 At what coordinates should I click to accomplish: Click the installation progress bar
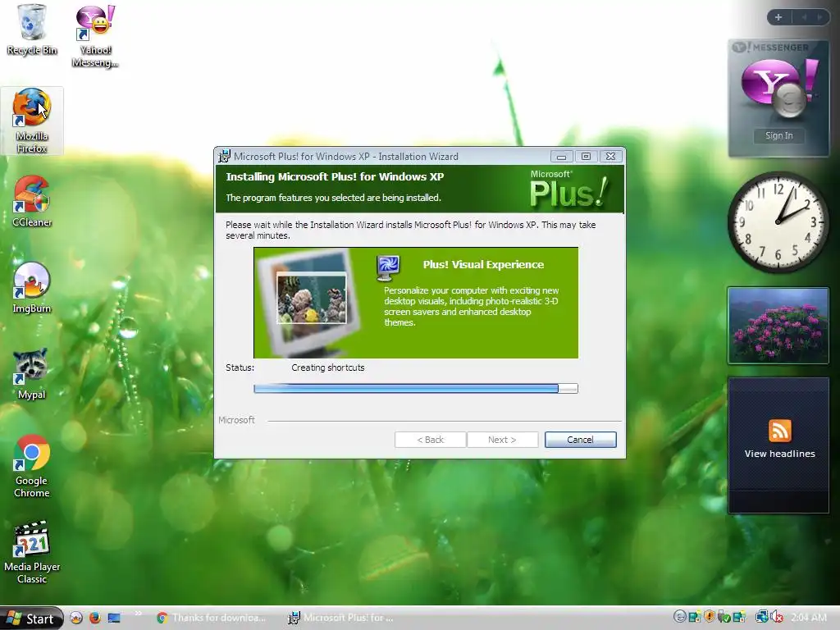tap(416, 388)
